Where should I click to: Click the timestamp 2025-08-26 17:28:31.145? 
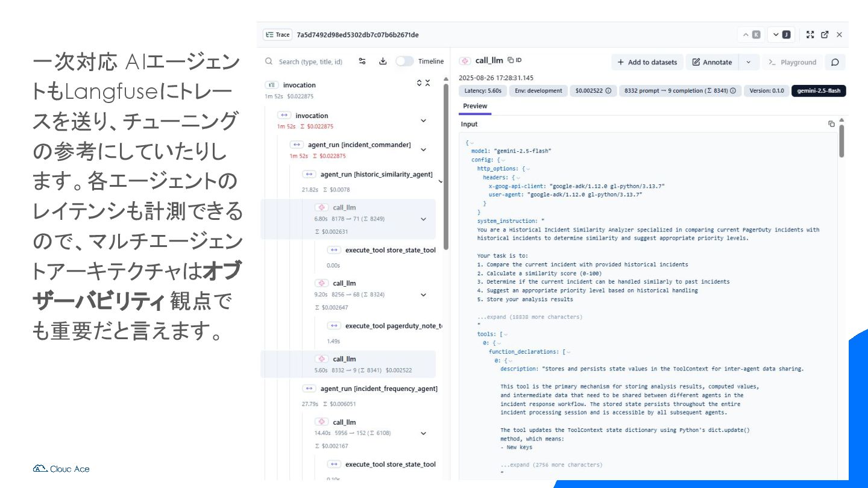tap(496, 78)
